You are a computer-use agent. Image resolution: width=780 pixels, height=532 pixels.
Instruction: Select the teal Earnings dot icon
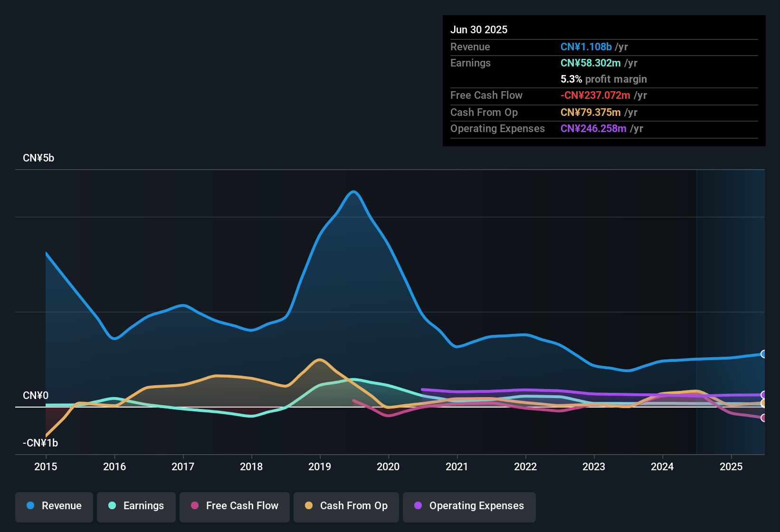point(112,506)
